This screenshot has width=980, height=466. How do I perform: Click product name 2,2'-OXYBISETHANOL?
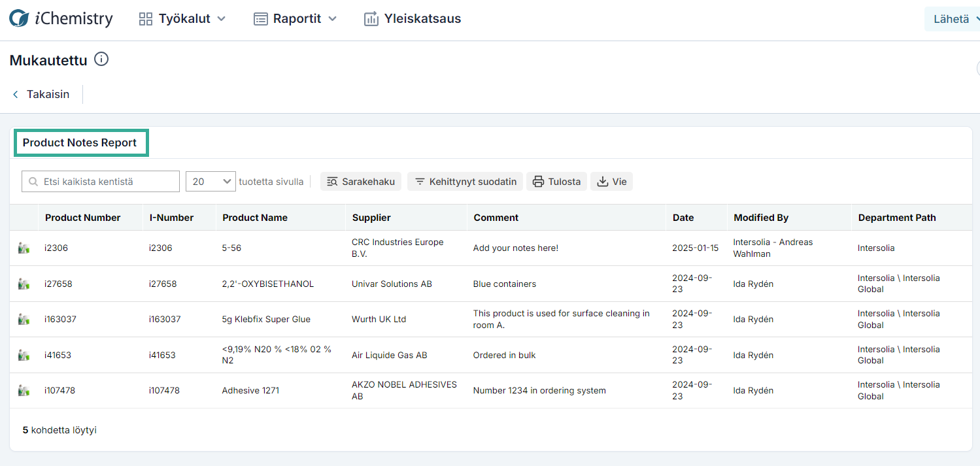pos(268,284)
